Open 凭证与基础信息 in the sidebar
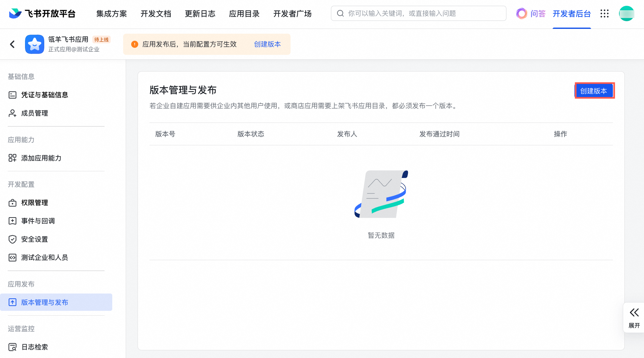The image size is (644, 358). pyautogui.click(x=45, y=95)
